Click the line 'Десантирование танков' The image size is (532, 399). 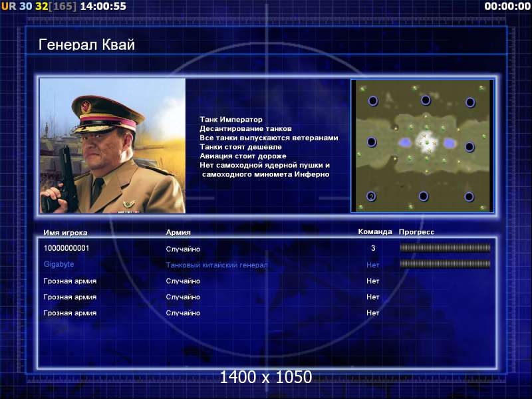click(x=245, y=128)
